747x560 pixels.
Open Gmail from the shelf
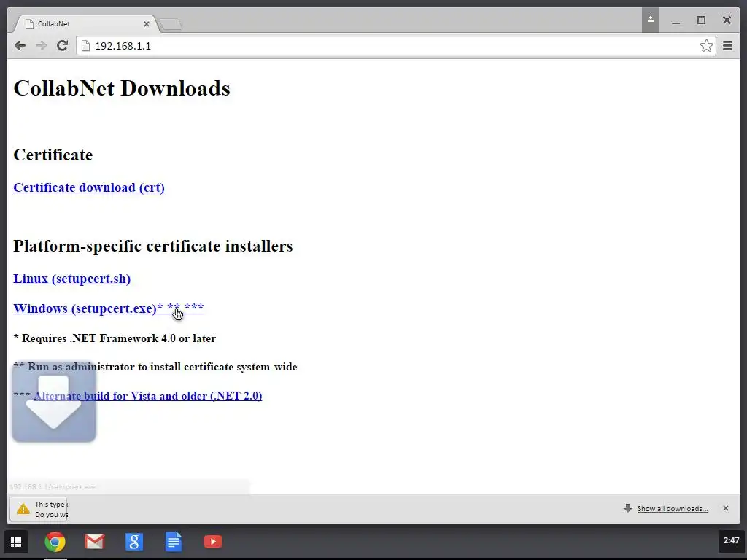(x=95, y=542)
